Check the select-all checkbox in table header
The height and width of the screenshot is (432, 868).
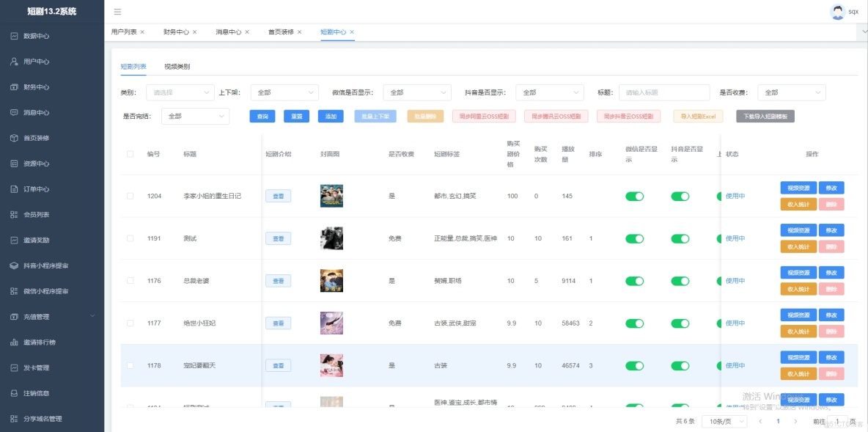(130, 154)
